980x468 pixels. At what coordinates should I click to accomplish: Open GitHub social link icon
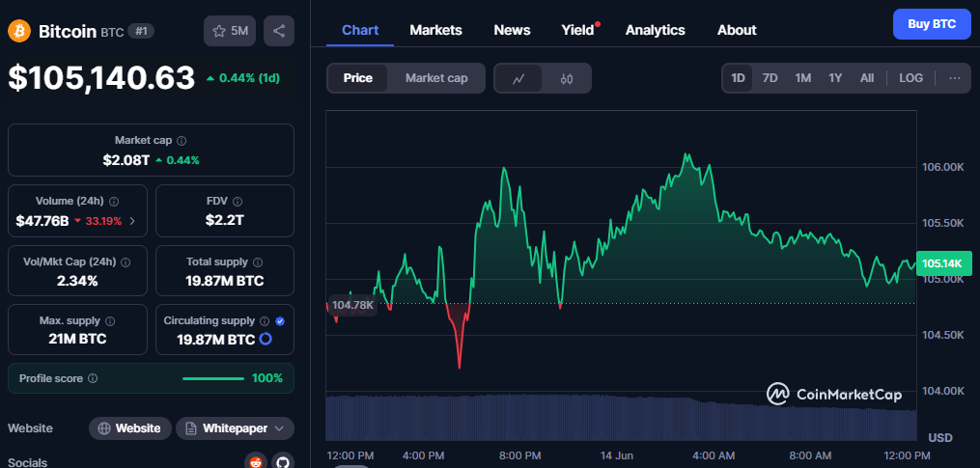coord(283,462)
